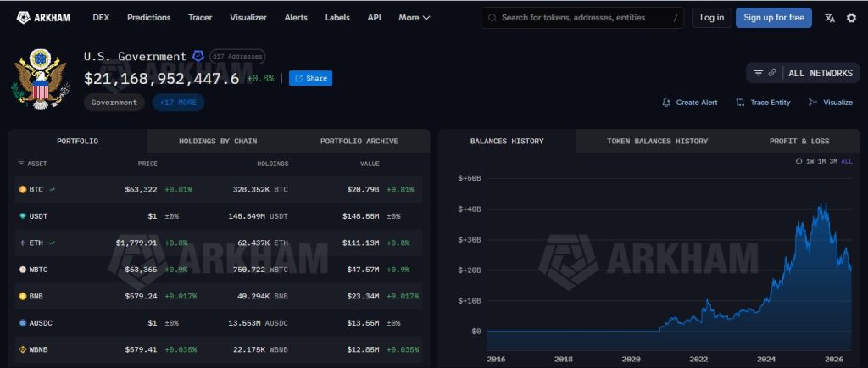868x368 pixels.
Task: Click the blue Share button
Action: coord(310,79)
